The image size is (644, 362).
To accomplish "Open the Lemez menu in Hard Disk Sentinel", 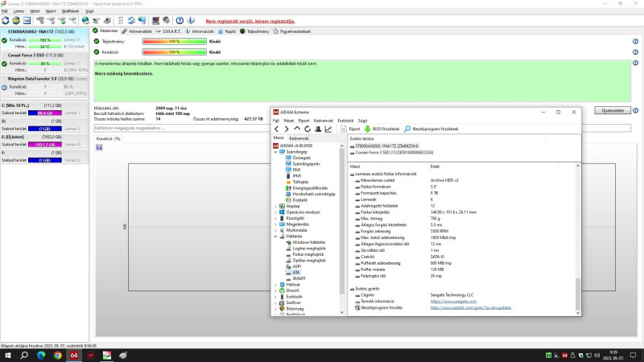I will coord(19,11).
